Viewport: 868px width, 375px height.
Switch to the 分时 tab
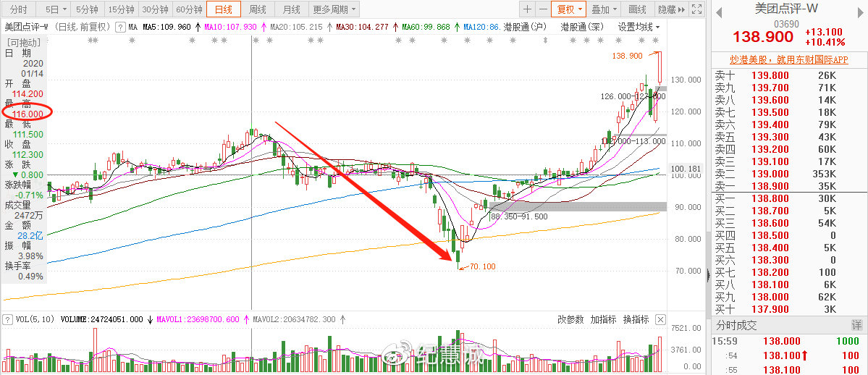[x=19, y=9]
